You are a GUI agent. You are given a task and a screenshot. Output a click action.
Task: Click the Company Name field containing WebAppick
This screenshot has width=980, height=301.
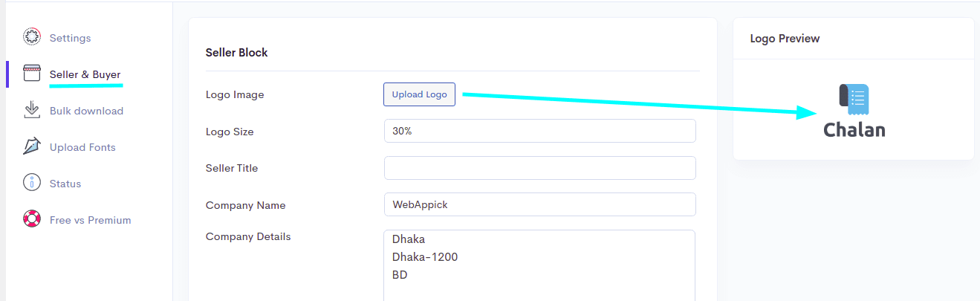coord(539,204)
